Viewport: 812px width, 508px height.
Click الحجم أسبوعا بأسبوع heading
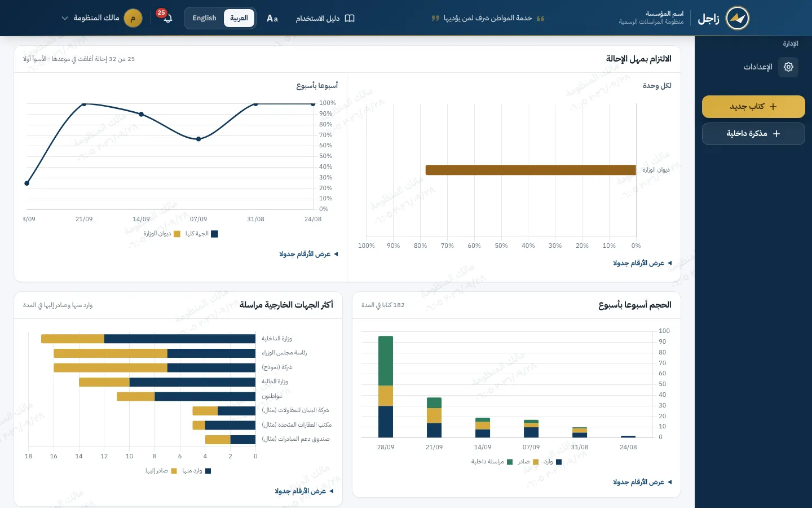click(635, 305)
